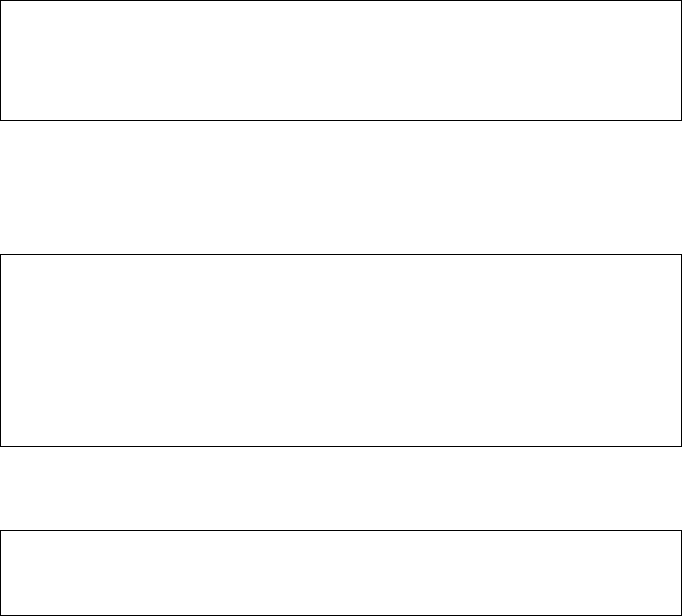
Task: Click inside the top empty text box
Action: coord(341,60)
